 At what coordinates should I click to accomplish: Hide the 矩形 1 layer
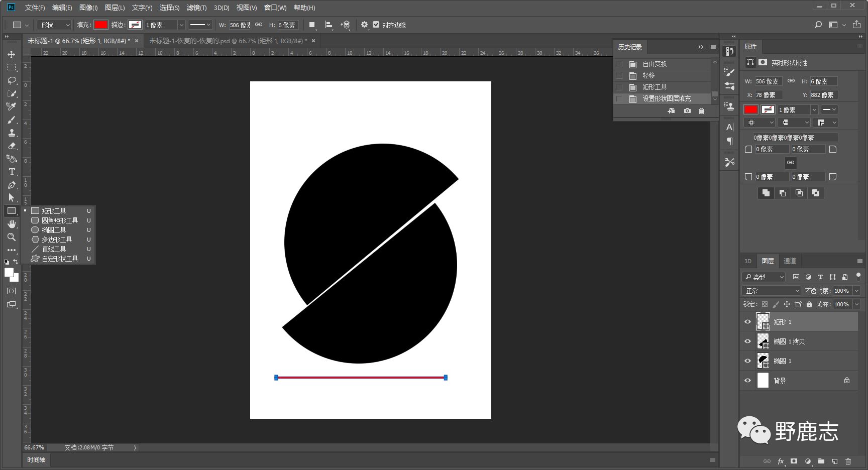point(747,322)
